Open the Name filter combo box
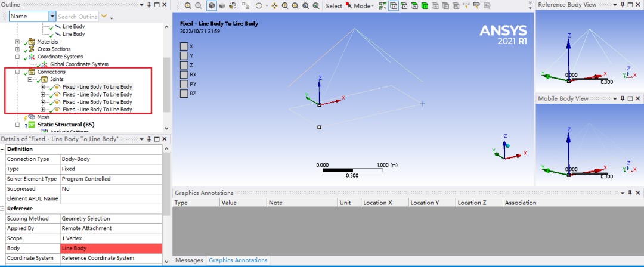Screen dimensions: 644x267 click(x=32, y=17)
